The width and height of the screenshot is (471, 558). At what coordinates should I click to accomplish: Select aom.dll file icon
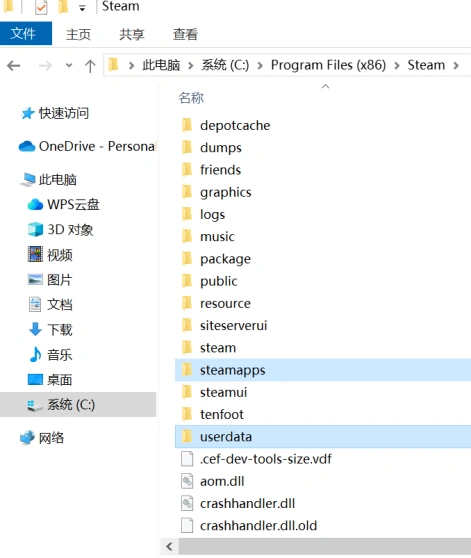187,481
